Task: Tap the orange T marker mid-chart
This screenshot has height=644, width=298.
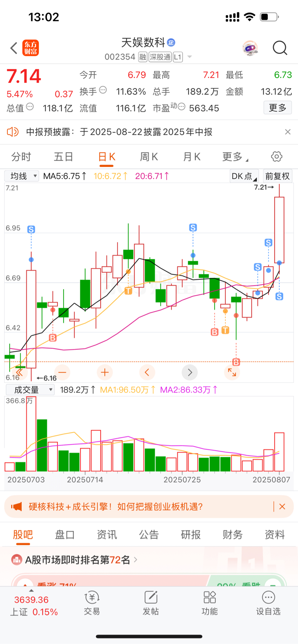Action: [x=128, y=291]
